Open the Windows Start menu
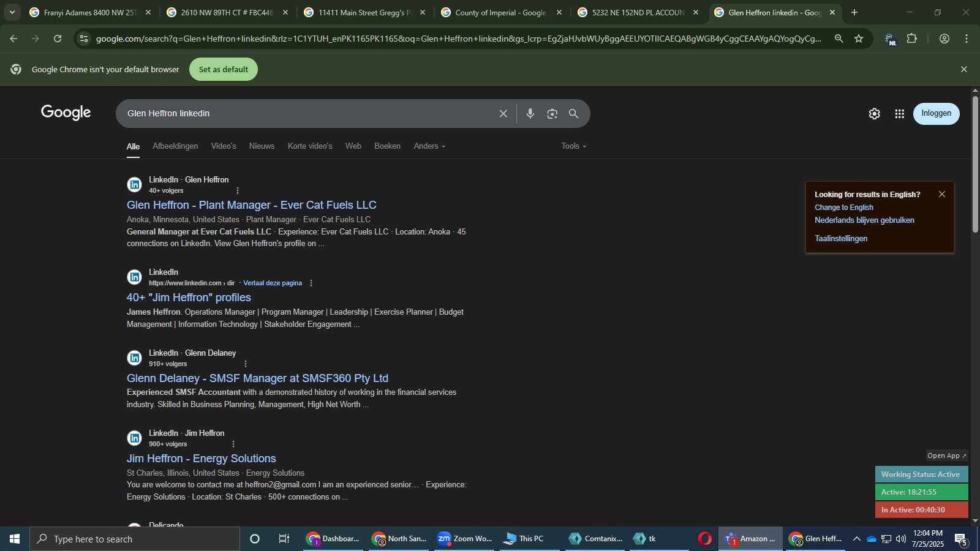 15,539
